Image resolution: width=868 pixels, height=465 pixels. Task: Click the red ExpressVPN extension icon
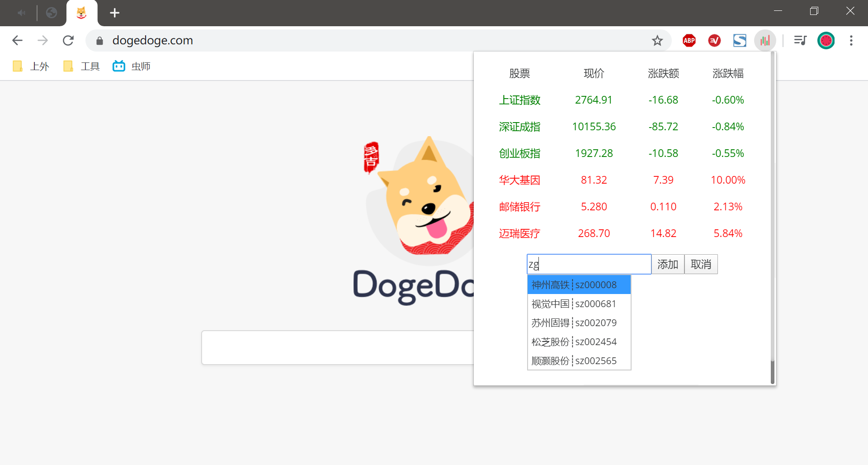pos(714,41)
